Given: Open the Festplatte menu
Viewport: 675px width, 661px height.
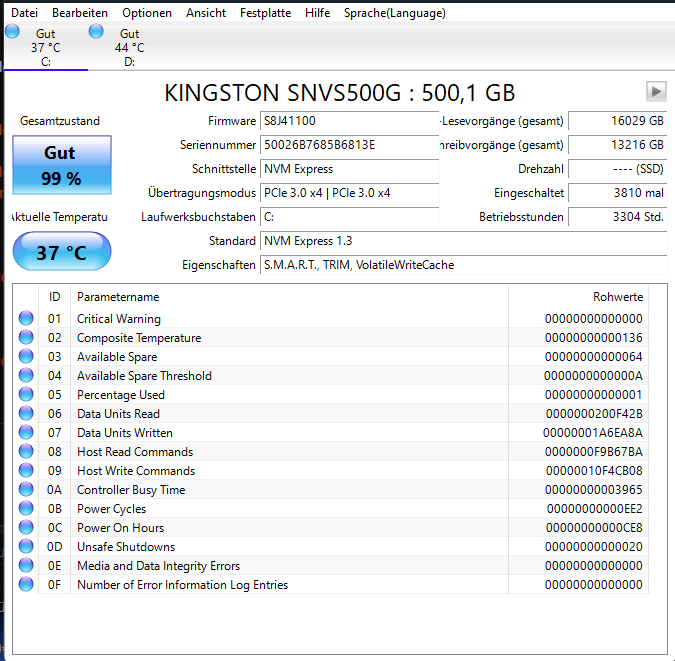Looking at the screenshot, I should pos(265,13).
